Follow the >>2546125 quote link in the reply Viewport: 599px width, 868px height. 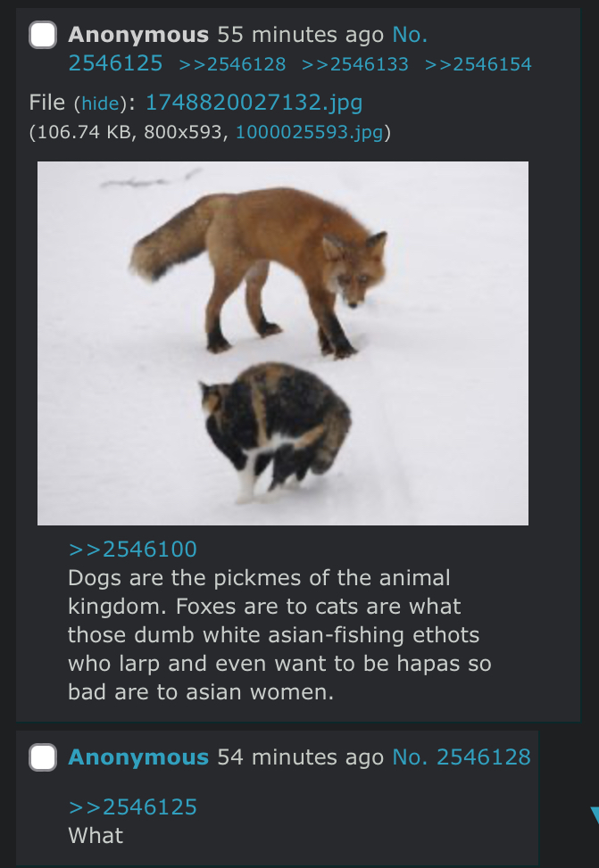[132, 806]
